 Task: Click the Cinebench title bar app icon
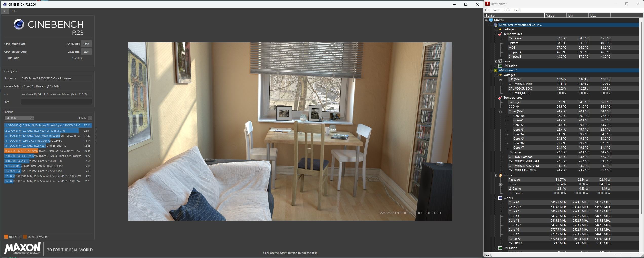5,4
